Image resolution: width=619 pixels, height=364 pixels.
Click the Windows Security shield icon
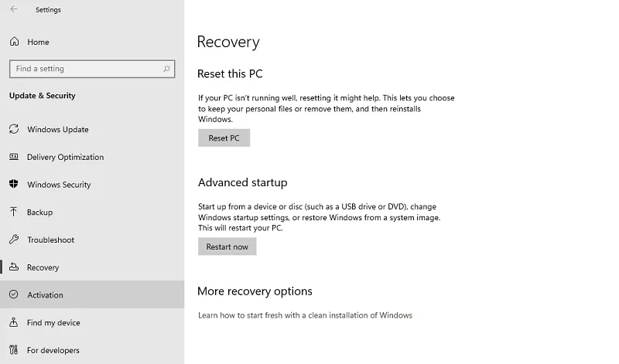14,184
